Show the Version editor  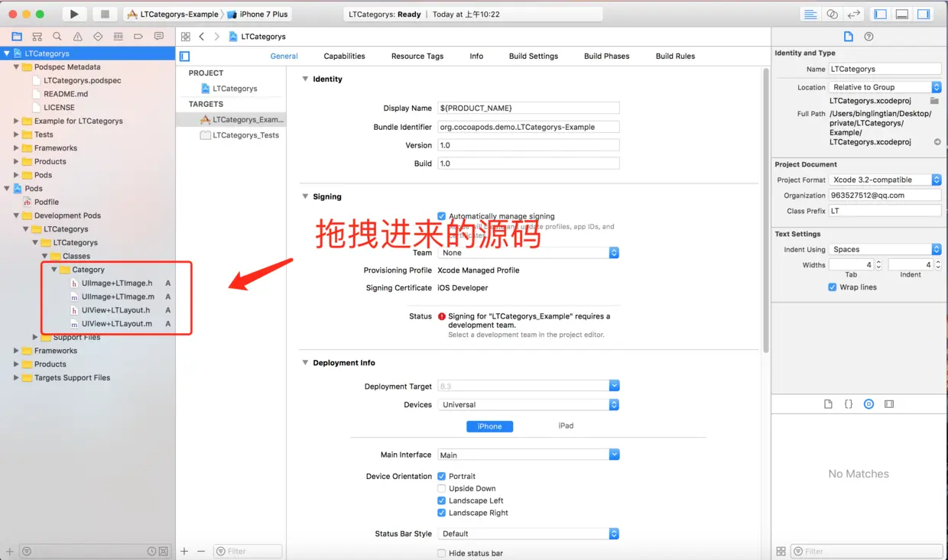[854, 14]
